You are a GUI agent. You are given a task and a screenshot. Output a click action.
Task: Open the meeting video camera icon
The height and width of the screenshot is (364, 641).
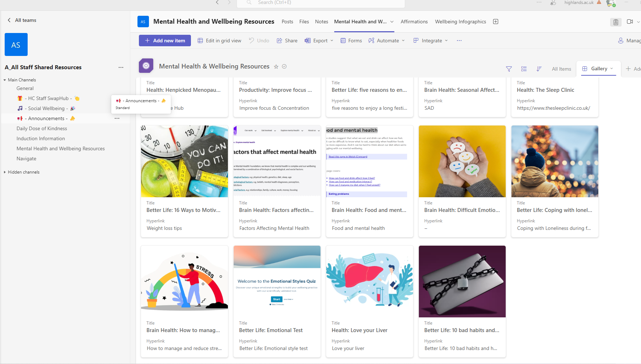point(630,22)
